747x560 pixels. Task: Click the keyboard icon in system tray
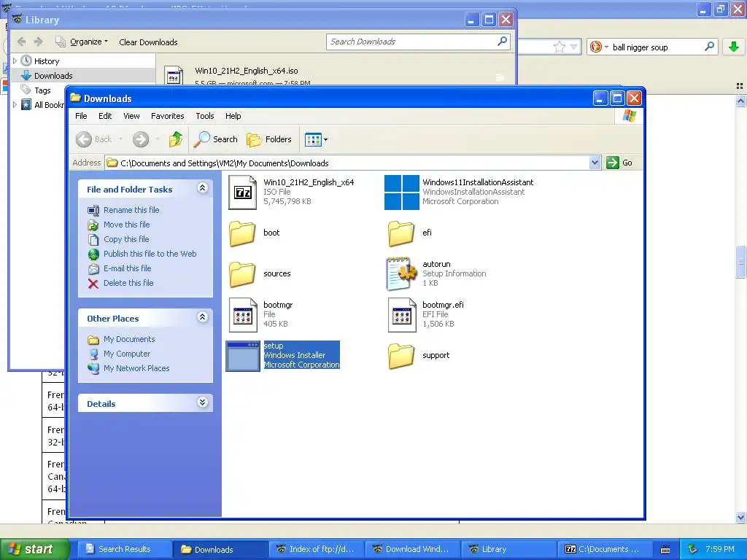click(x=665, y=550)
